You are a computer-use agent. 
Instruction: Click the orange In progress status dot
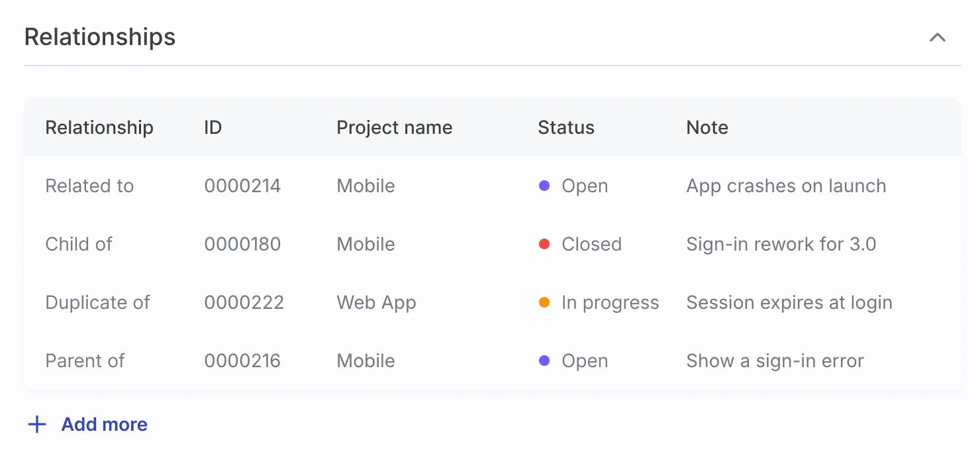pyautogui.click(x=544, y=303)
